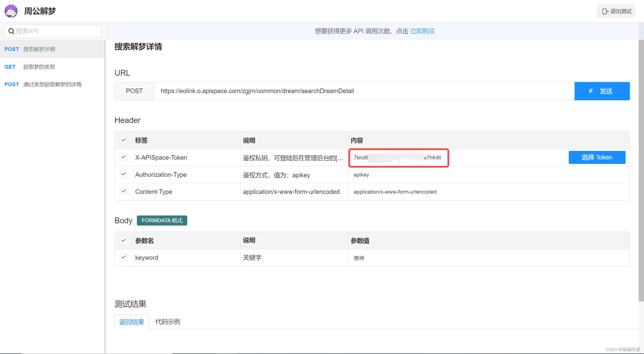Click the search magnifier icon in sidebar

(x=11, y=31)
